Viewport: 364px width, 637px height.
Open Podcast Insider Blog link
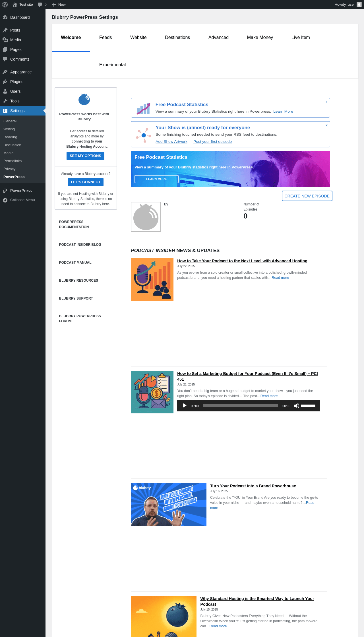coord(80,245)
